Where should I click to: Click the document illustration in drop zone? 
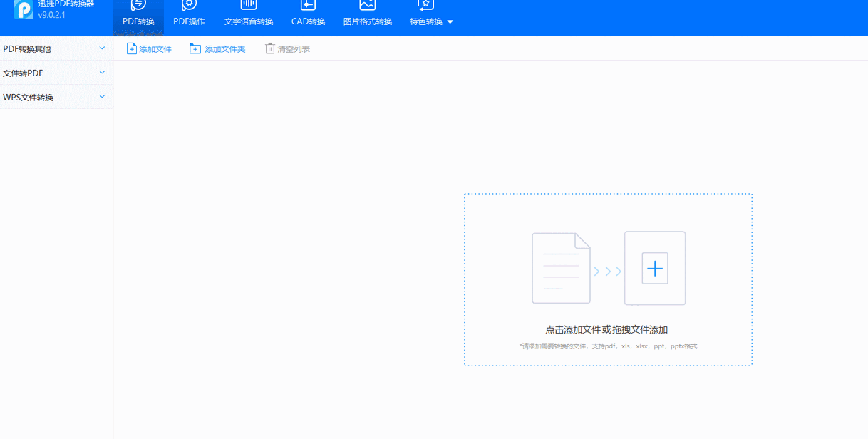coord(561,268)
